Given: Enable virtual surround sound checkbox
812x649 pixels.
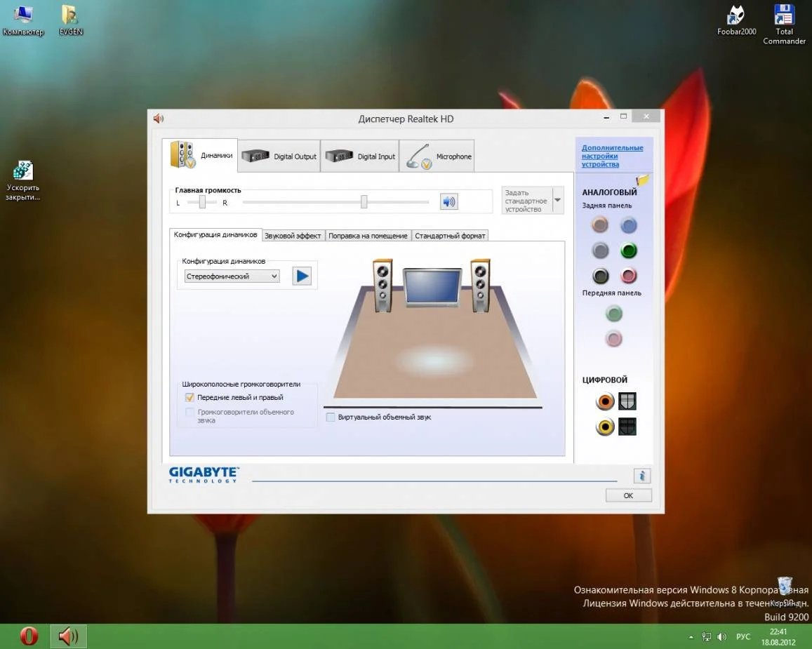Looking at the screenshot, I should 331,417.
